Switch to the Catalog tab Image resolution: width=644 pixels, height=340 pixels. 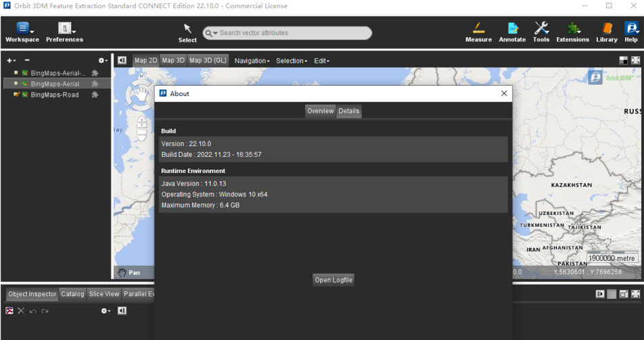(x=72, y=294)
